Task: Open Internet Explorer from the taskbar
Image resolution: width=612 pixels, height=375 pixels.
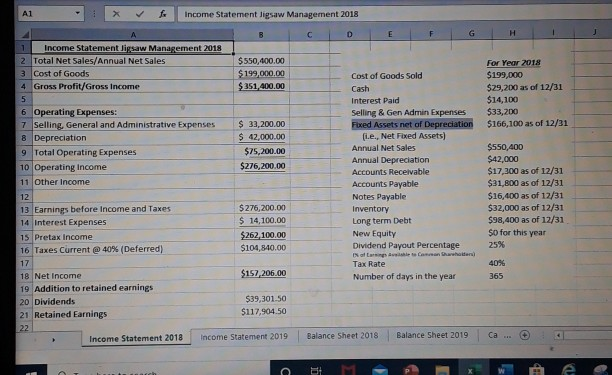Action: [x=568, y=369]
